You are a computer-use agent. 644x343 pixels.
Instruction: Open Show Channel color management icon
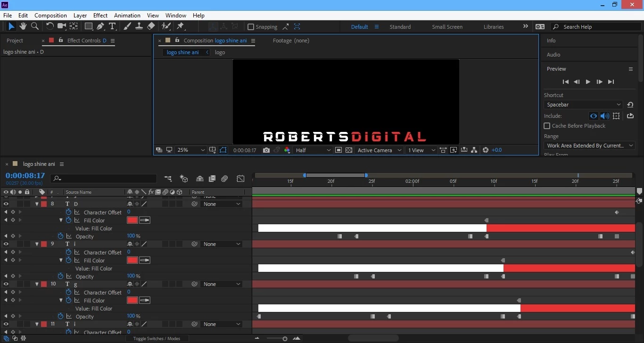(x=287, y=150)
